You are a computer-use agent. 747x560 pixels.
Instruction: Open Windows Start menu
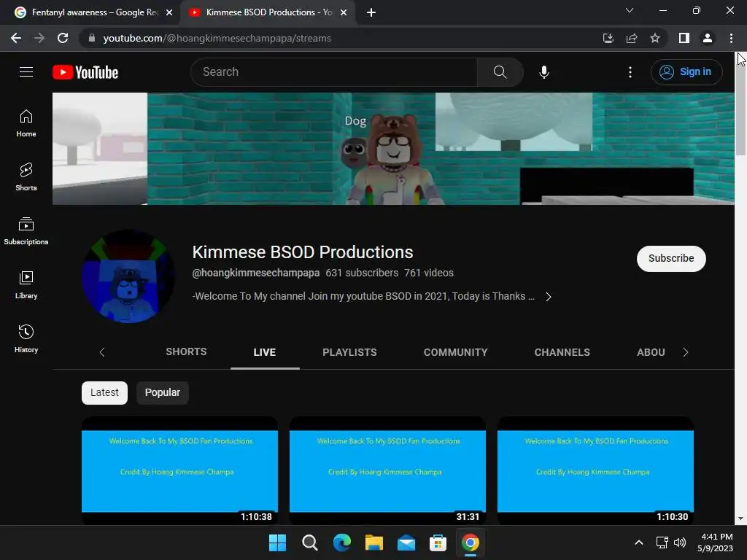(277, 542)
